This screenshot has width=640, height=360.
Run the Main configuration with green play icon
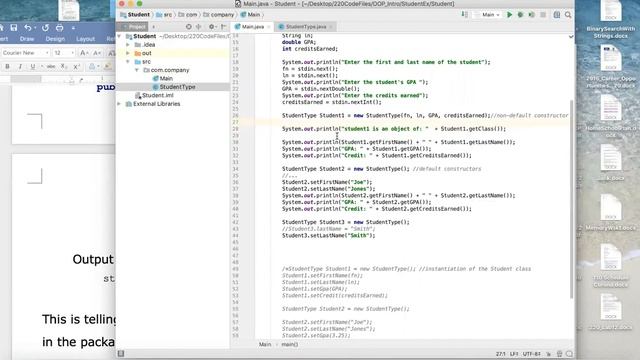click(509, 15)
